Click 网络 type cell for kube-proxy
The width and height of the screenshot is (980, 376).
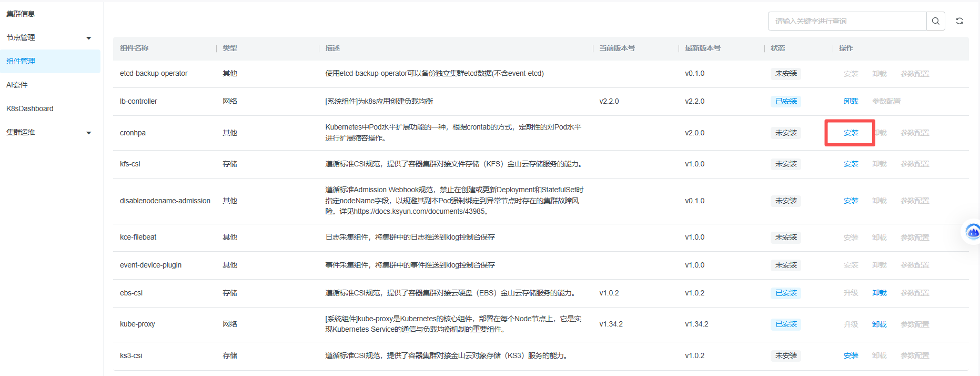[x=230, y=324]
